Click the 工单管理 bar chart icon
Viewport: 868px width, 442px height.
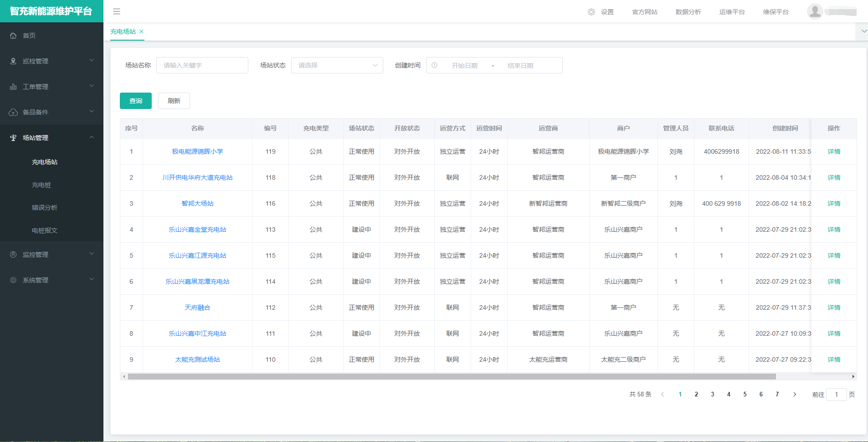pyautogui.click(x=13, y=87)
